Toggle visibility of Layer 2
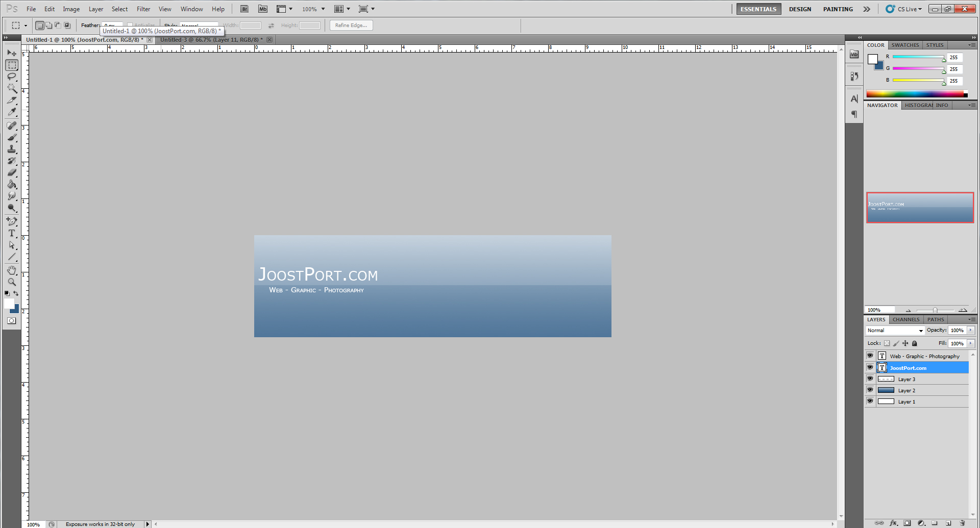The image size is (980, 528). [870, 390]
